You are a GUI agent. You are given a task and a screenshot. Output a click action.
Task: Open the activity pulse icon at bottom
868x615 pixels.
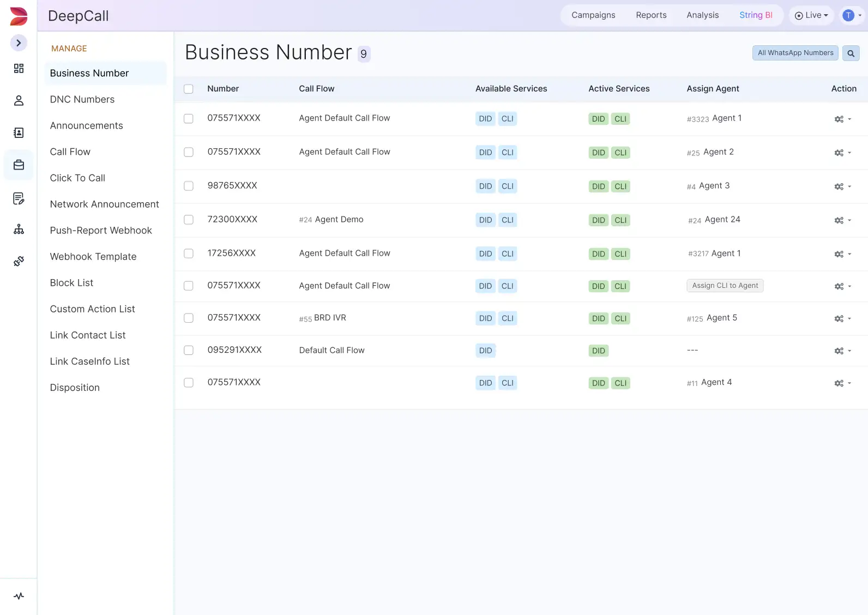(19, 596)
